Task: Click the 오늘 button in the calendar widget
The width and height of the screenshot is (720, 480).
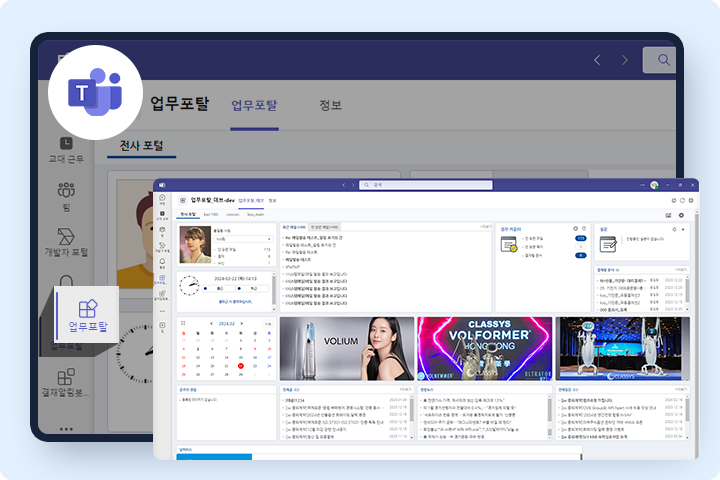Action: (x=268, y=324)
